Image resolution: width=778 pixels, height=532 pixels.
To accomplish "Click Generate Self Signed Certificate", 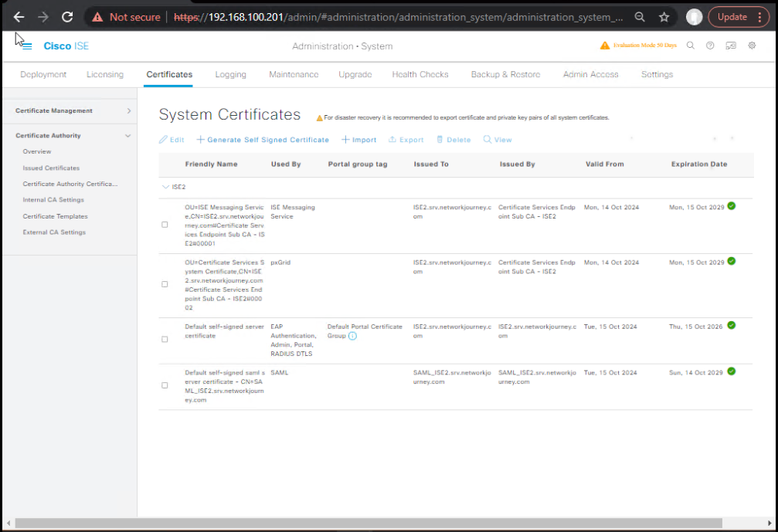I will click(x=263, y=140).
